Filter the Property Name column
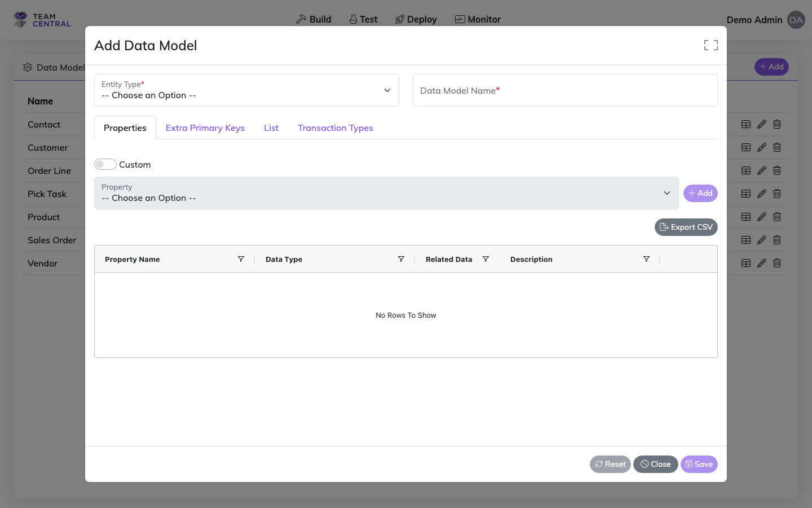Image resolution: width=812 pixels, height=508 pixels. 241,259
